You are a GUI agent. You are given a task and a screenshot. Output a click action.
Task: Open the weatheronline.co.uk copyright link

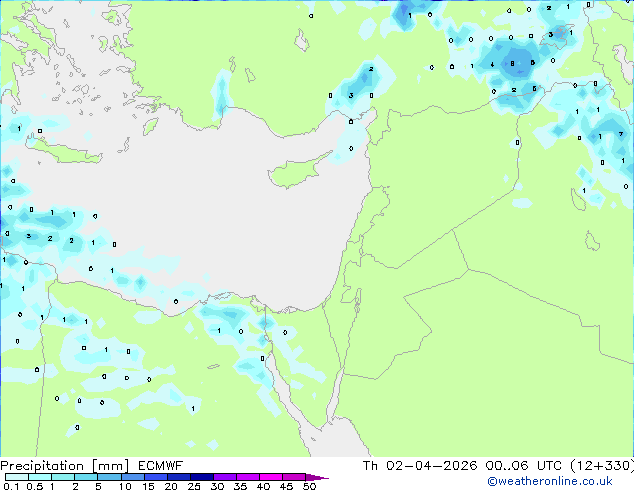point(549,481)
